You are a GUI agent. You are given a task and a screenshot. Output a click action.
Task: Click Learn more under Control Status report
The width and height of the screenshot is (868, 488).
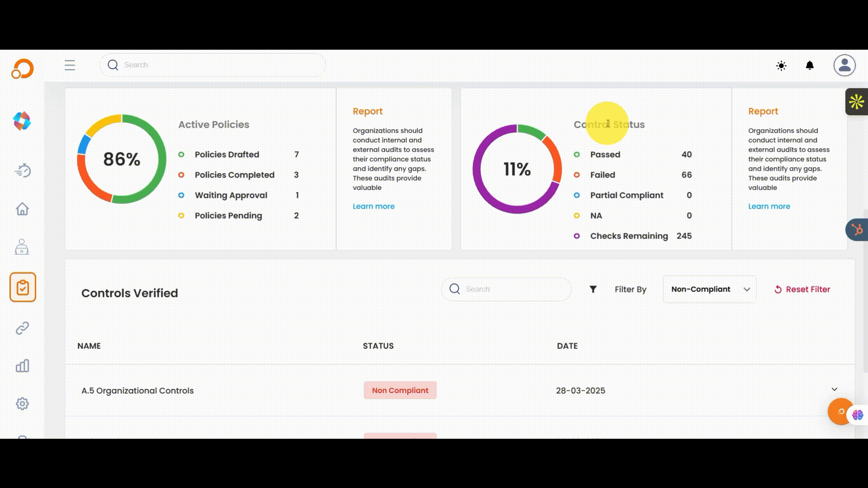[x=769, y=206]
